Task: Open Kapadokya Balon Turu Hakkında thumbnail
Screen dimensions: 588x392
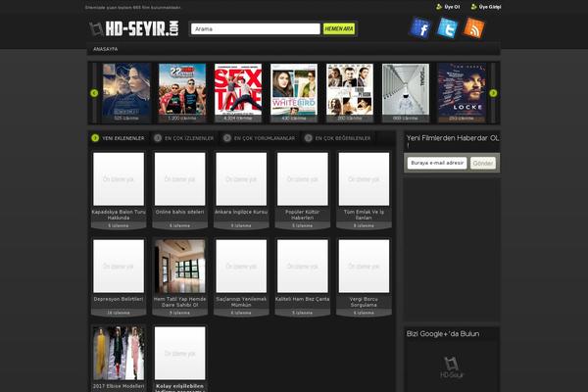Action: (x=119, y=179)
